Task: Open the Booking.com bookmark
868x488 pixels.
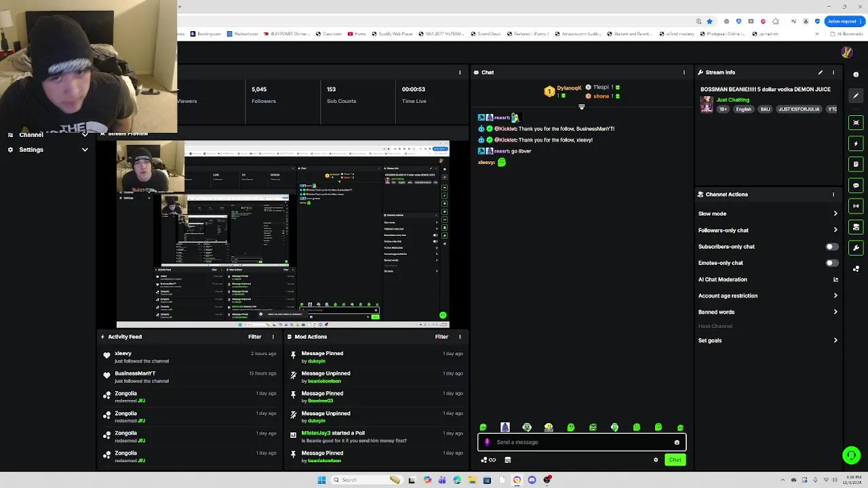Action: (205, 34)
